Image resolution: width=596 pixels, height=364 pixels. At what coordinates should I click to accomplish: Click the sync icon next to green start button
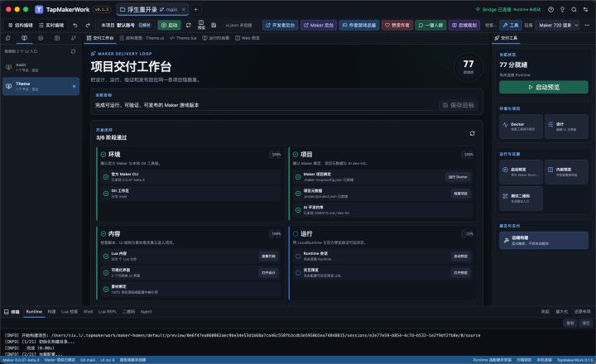(188, 25)
